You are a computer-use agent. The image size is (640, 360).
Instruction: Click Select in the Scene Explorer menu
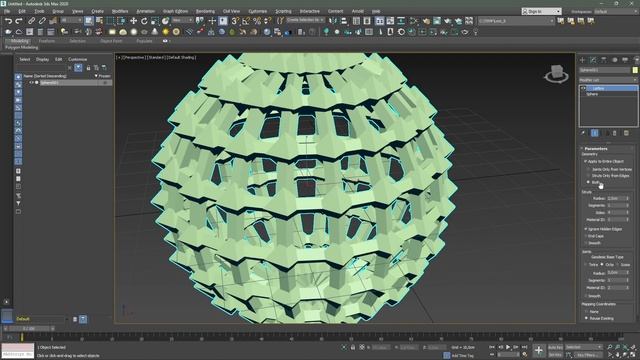coord(24,59)
